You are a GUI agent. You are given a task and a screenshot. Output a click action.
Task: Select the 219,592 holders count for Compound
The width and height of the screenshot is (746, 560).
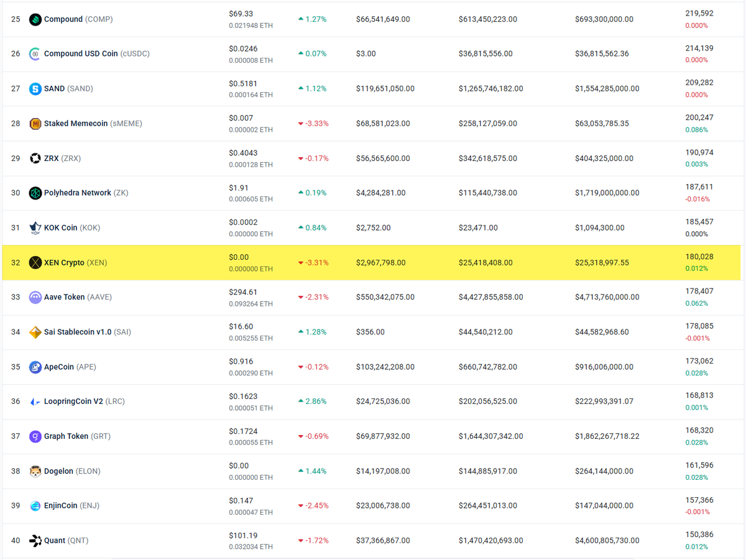tap(699, 13)
